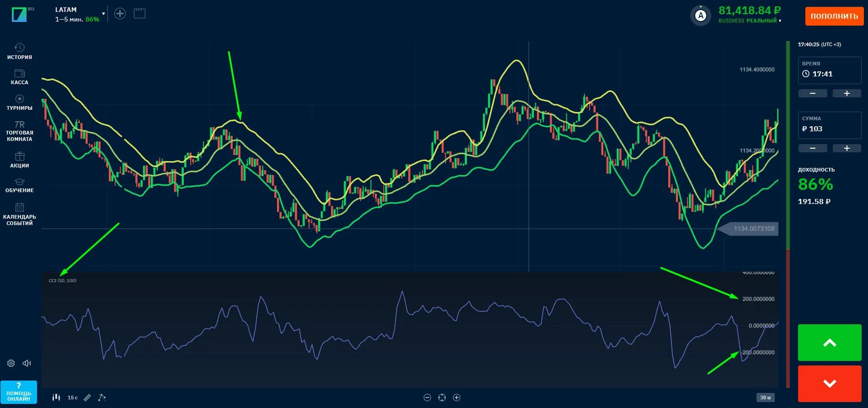
Task: Open the chart layout grid icon
Action: pos(139,14)
